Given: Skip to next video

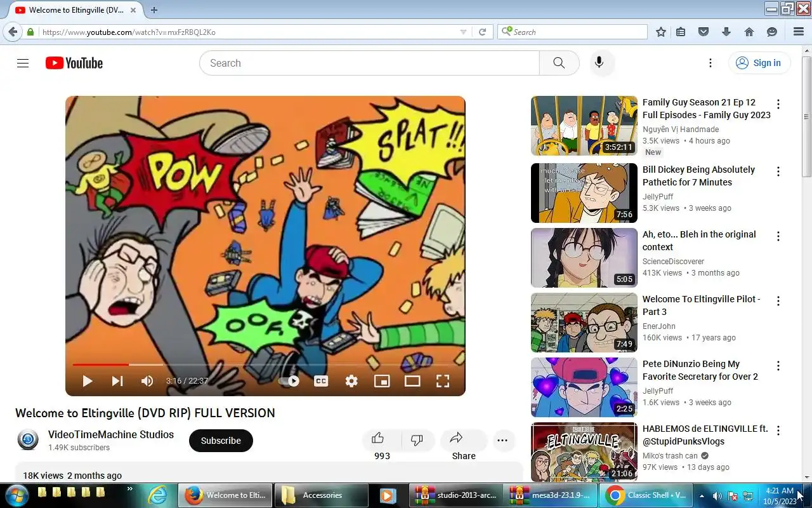Looking at the screenshot, I should [117, 381].
